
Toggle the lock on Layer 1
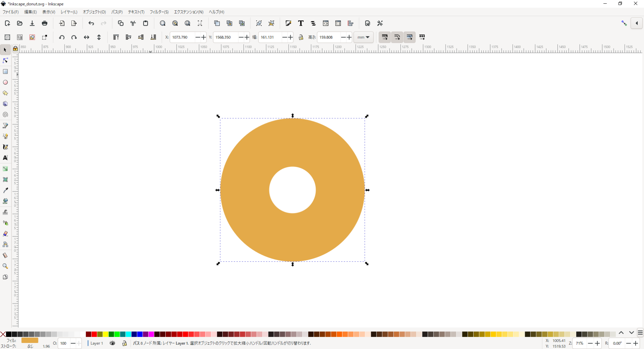tap(124, 343)
